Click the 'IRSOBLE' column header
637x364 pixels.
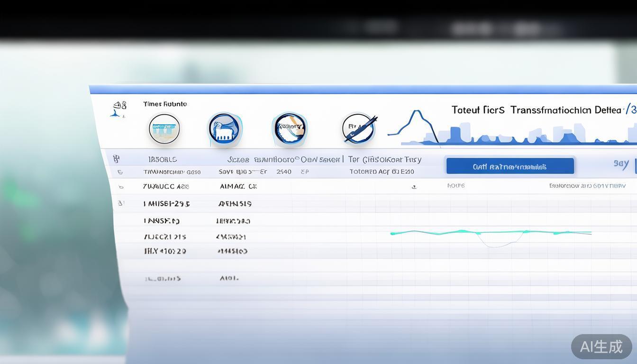pos(163,160)
